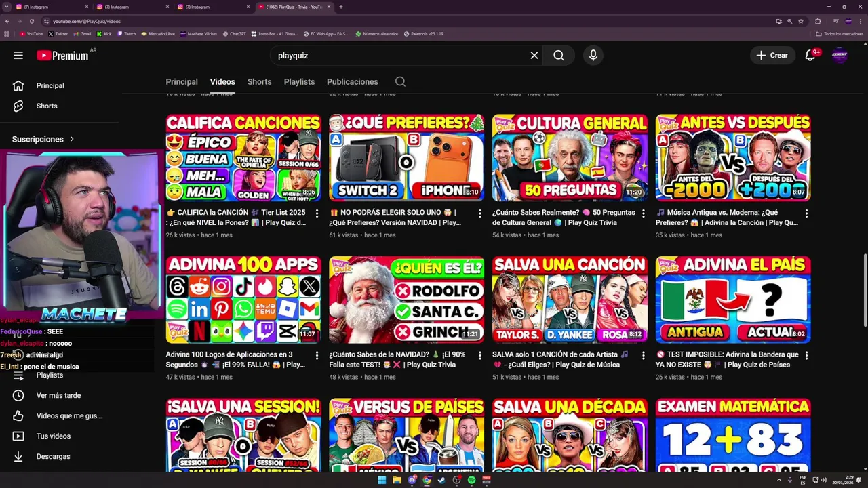Image resolution: width=868 pixels, height=488 pixels.
Task: Start voice search with microphone
Action: [x=593, y=56]
